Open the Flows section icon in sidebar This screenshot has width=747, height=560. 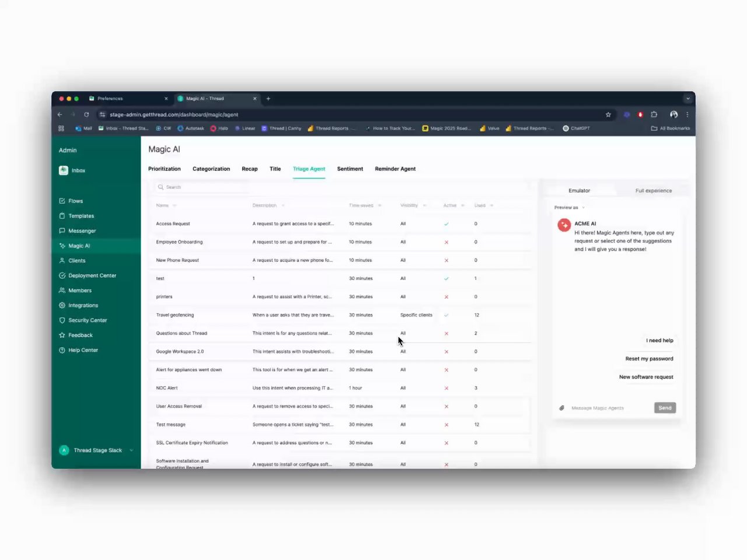click(62, 201)
